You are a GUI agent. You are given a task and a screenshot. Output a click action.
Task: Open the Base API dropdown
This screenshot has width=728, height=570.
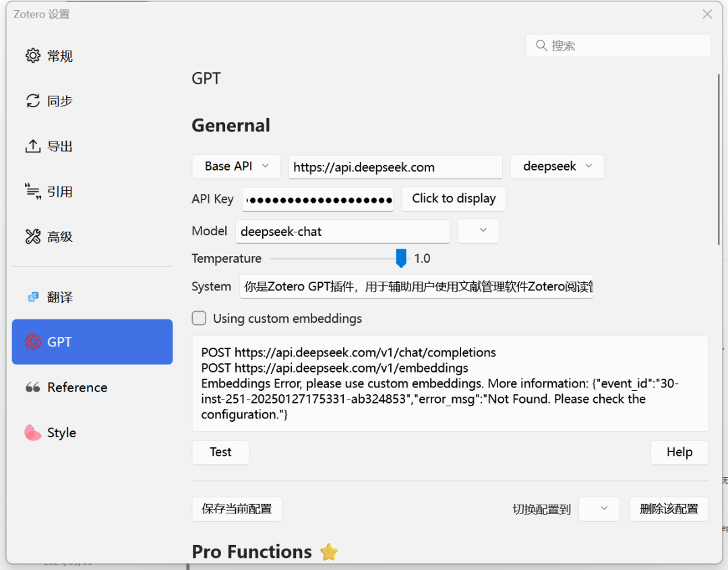click(x=237, y=166)
